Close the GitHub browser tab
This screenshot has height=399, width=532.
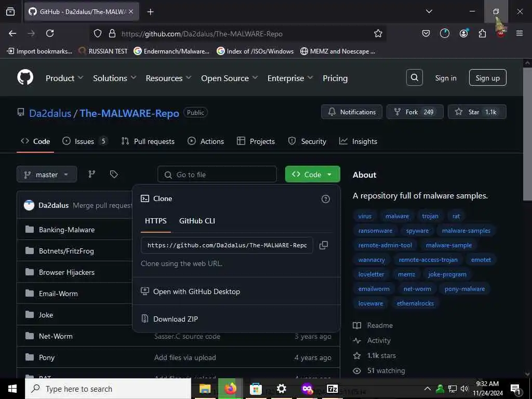point(131,11)
